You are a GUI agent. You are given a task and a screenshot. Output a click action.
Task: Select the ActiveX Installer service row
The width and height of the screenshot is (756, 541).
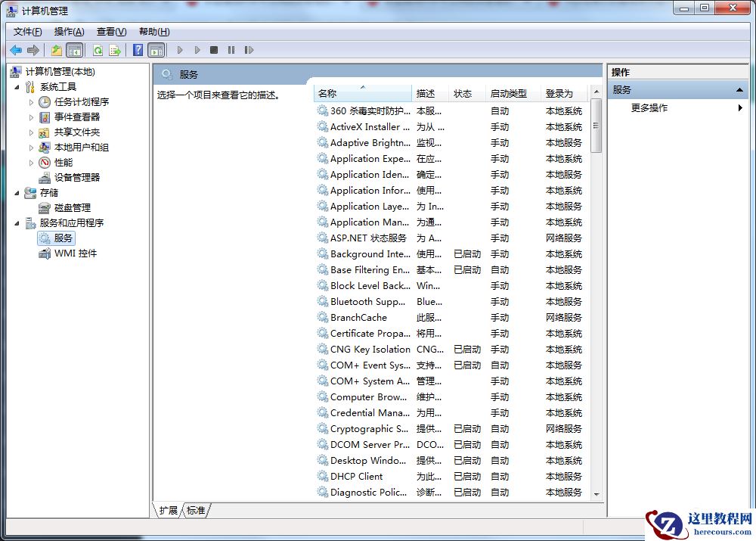pos(451,127)
